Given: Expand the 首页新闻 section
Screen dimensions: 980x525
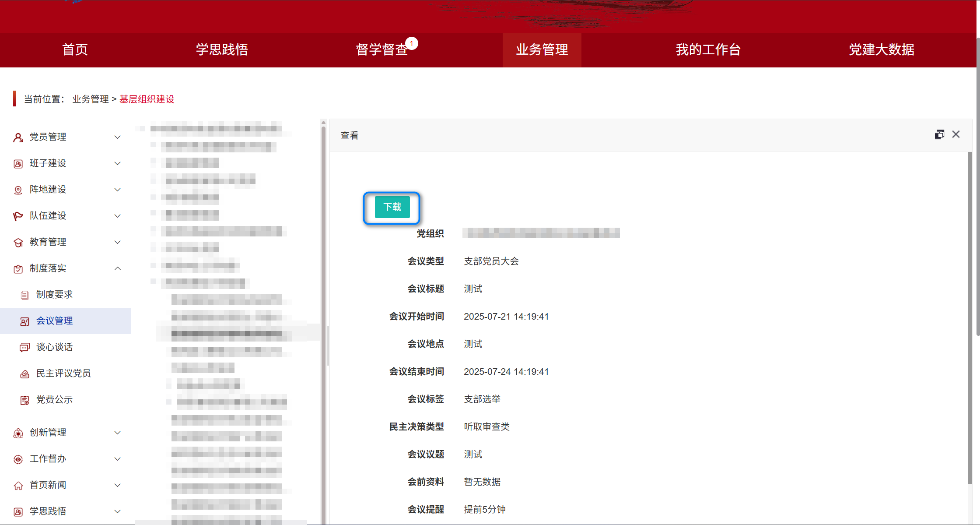Looking at the screenshot, I should coord(117,485).
